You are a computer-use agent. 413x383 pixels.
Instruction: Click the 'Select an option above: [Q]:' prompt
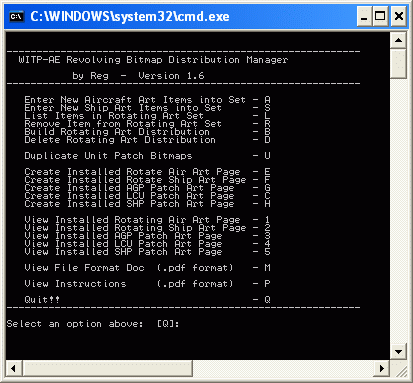pyautogui.click(x=93, y=324)
